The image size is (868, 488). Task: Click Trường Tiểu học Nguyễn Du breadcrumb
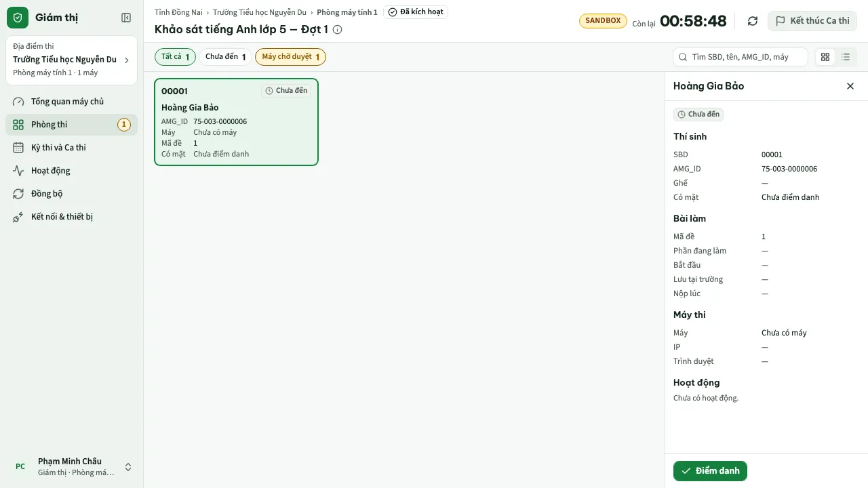(260, 12)
